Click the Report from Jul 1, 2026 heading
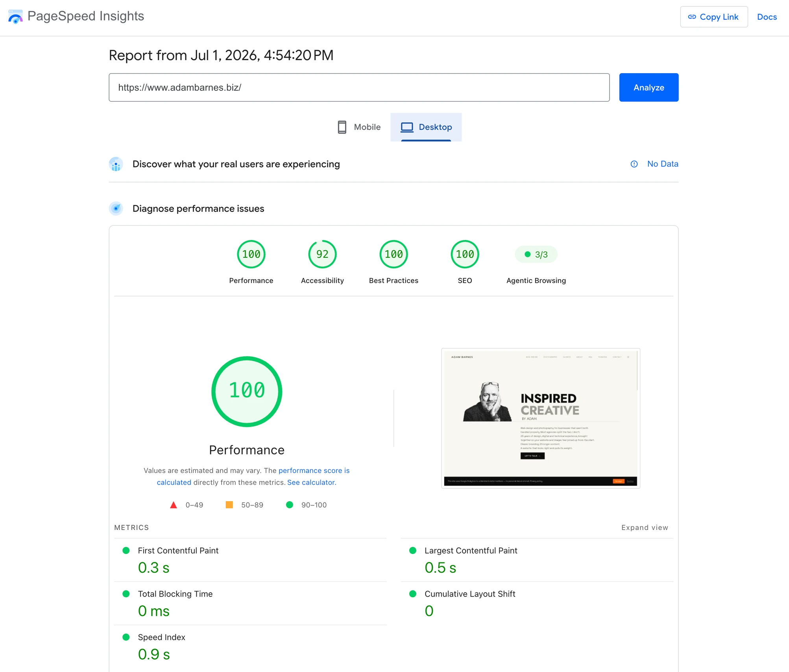 (221, 55)
